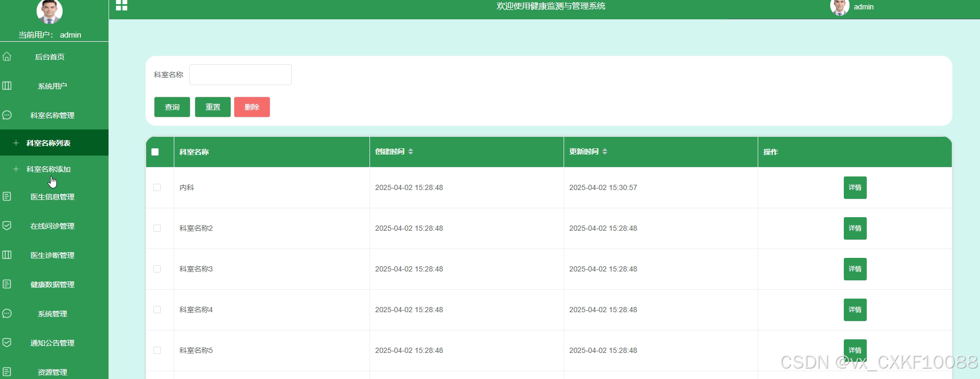Screen dimensions: 980x379
Task: Expand the 系统管理 menu
Action: (54, 313)
